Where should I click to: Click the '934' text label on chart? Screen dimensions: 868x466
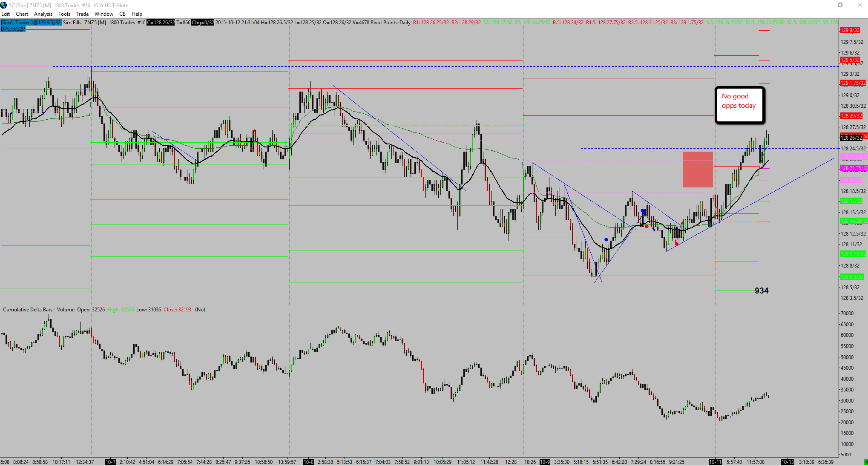point(762,291)
